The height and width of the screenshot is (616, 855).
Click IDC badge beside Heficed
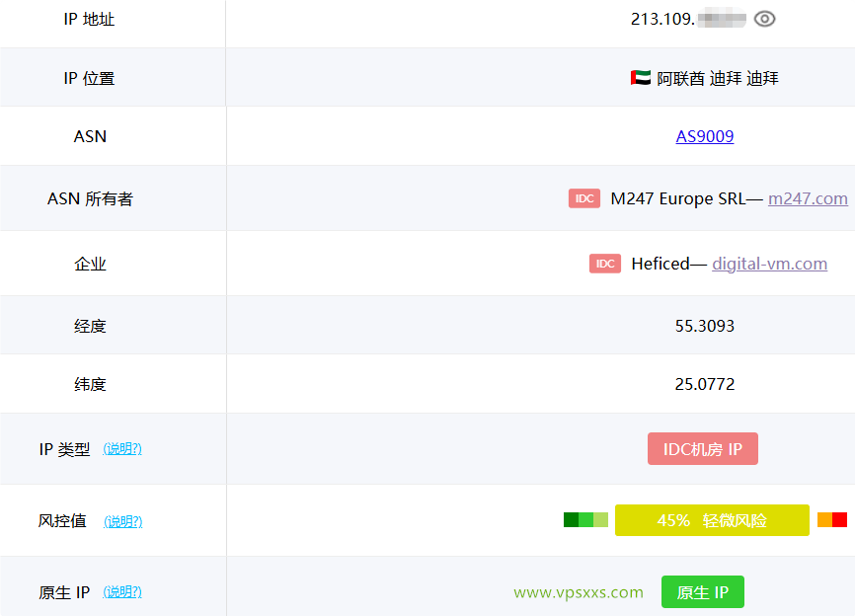(x=605, y=264)
